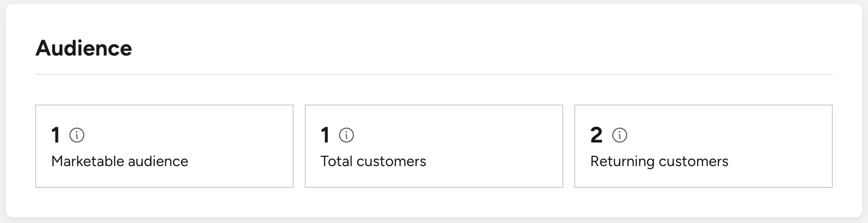Click the number 2 above Returning customers
This screenshot has width=868, height=223.
tap(597, 135)
